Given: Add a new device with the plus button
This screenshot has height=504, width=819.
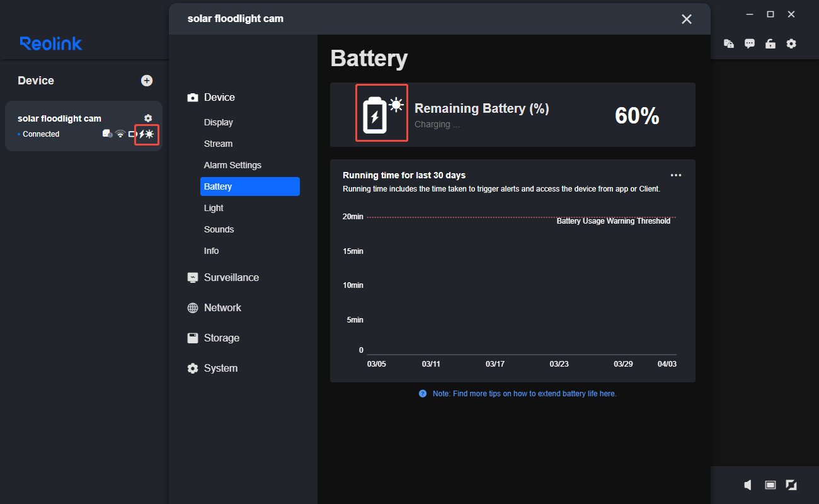Looking at the screenshot, I should click(147, 80).
